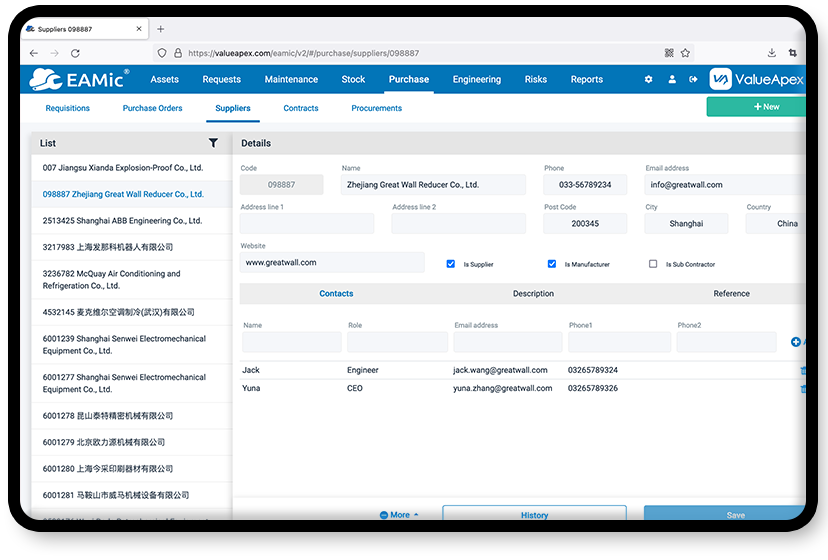Bookmark page with the star icon

(x=685, y=53)
